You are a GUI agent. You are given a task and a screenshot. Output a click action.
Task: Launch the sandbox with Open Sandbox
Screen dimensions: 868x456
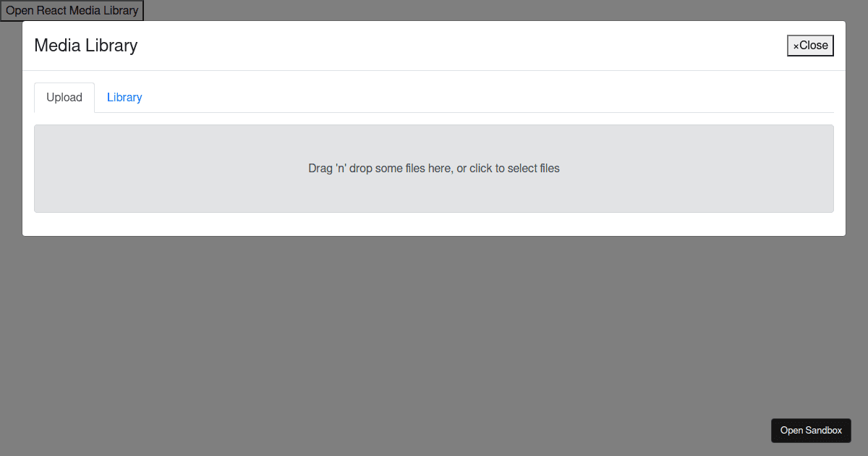coord(811,430)
